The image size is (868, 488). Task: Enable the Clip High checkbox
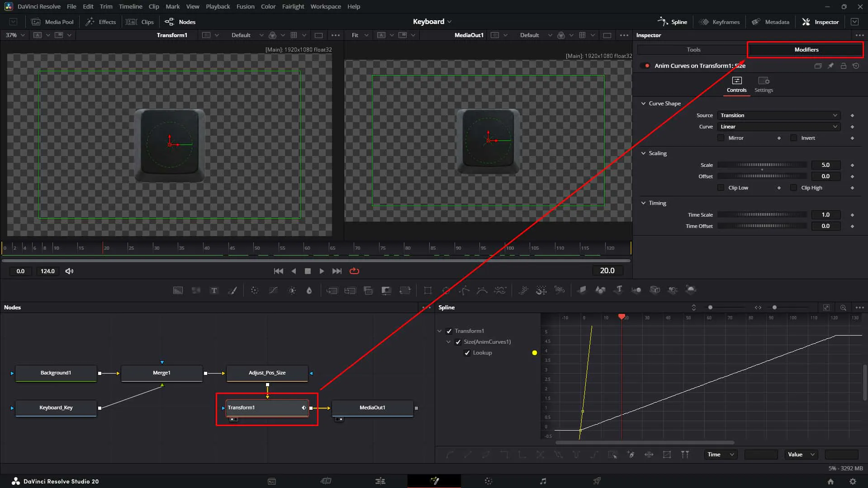pos(793,188)
